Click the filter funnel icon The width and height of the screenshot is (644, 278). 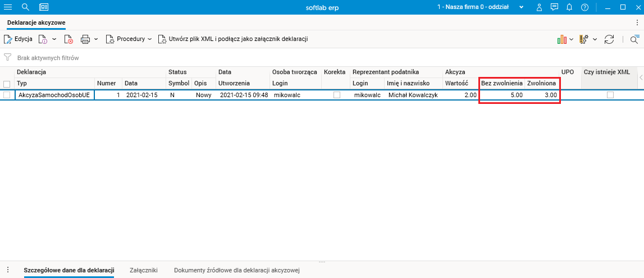point(7,57)
